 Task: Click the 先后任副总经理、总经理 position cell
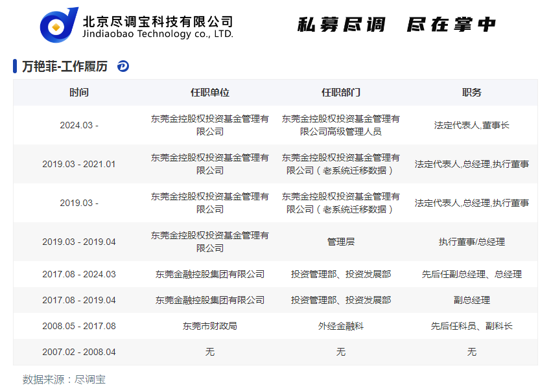(x=471, y=274)
